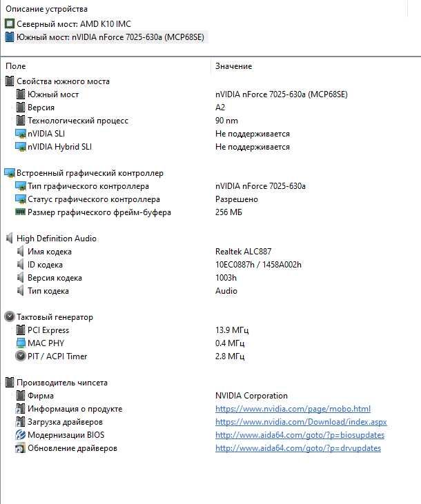Click speaker icon beside 'Версия кодека'
This screenshot has height=504, width=421.
coord(20,278)
